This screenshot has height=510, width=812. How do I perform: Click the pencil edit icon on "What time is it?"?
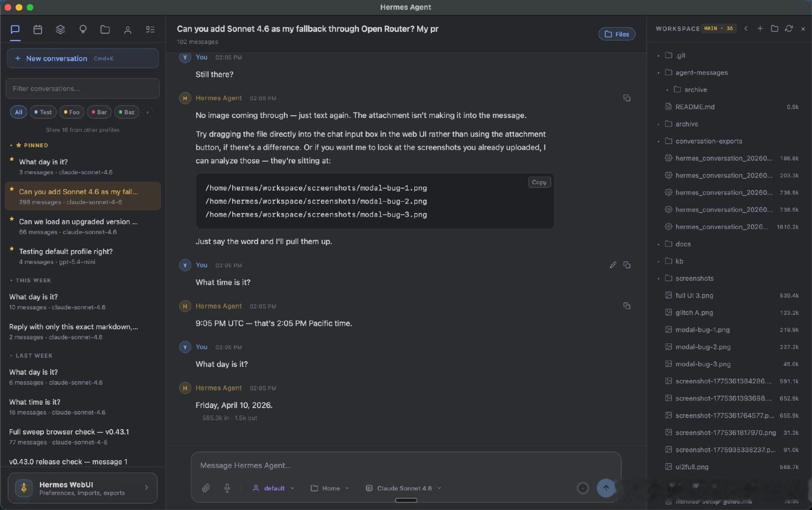point(612,265)
